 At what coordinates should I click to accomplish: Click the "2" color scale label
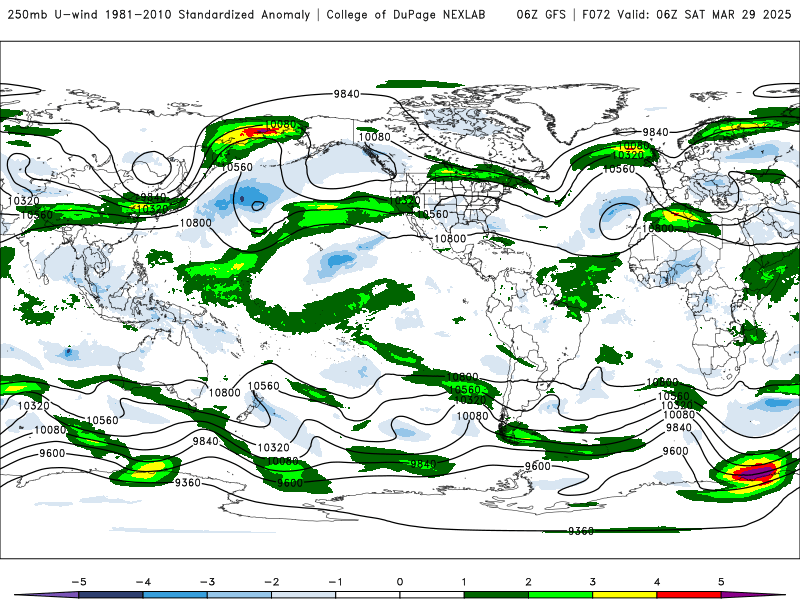point(529,582)
